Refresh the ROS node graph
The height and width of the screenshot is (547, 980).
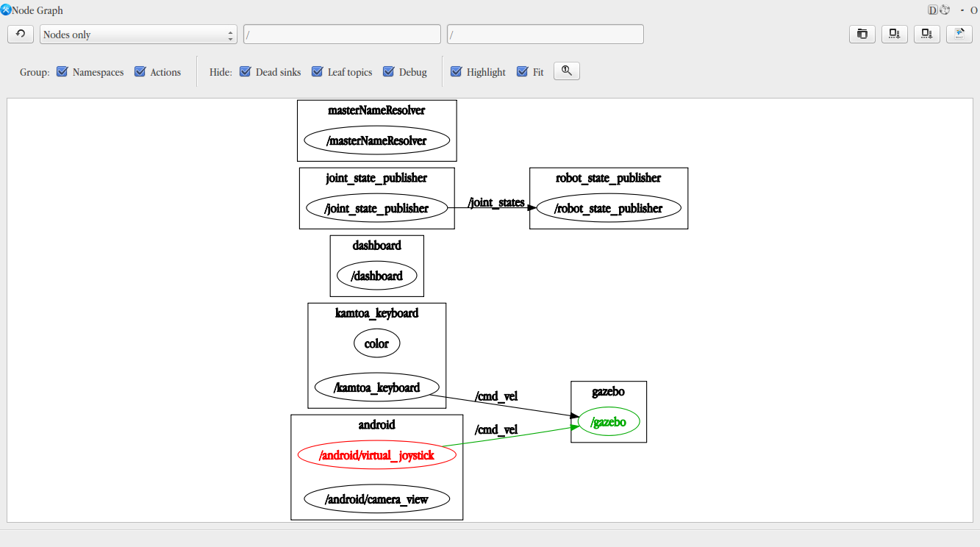pyautogui.click(x=21, y=34)
